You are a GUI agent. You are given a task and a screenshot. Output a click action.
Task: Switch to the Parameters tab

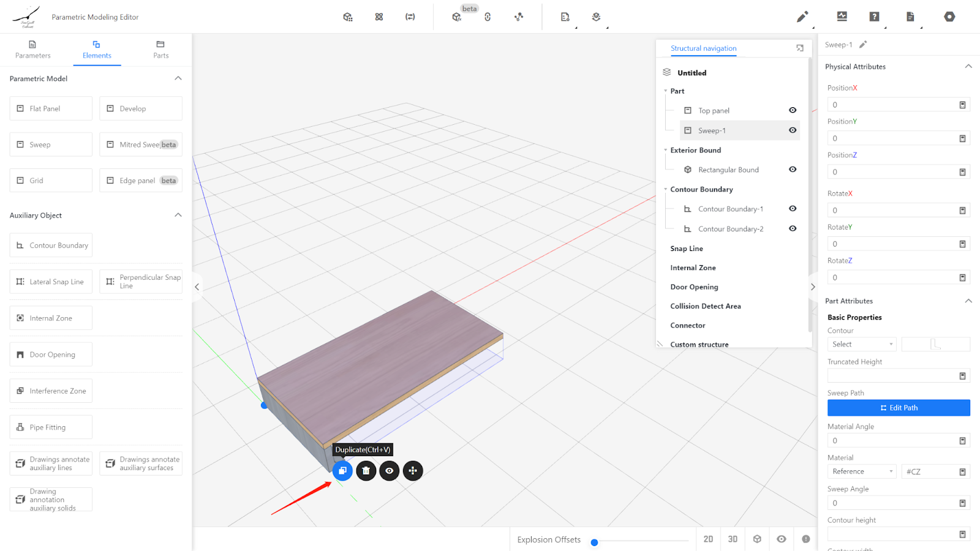coord(33,49)
